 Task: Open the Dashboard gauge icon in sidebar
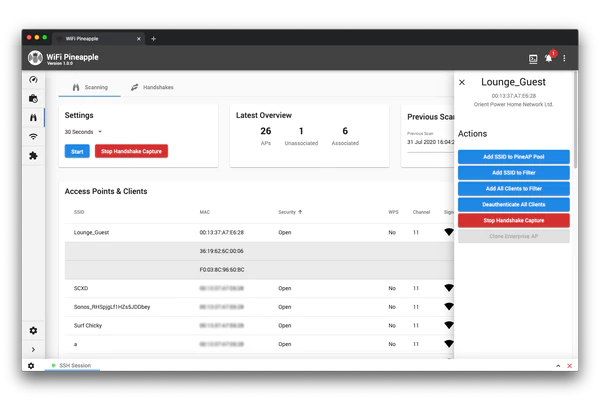[33, 80]
